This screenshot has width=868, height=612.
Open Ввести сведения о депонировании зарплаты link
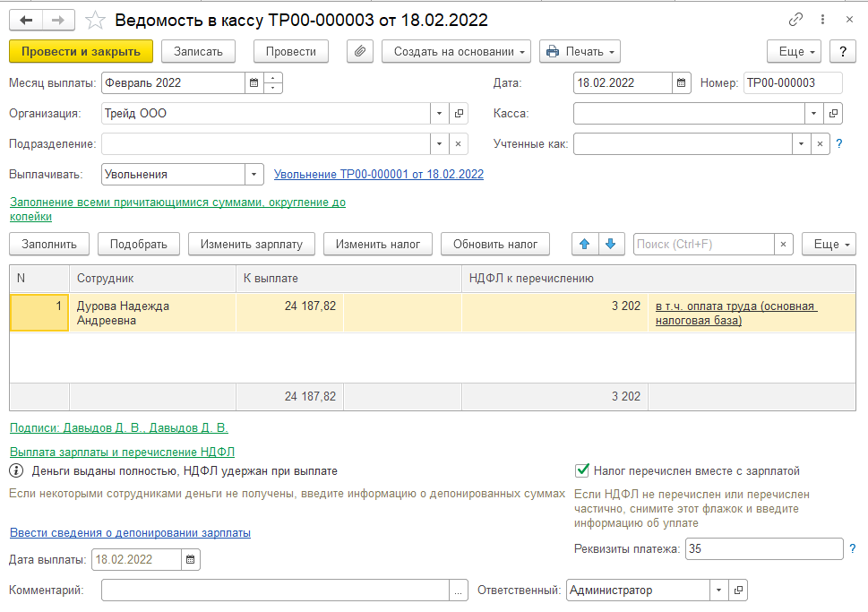coord(130,533)
